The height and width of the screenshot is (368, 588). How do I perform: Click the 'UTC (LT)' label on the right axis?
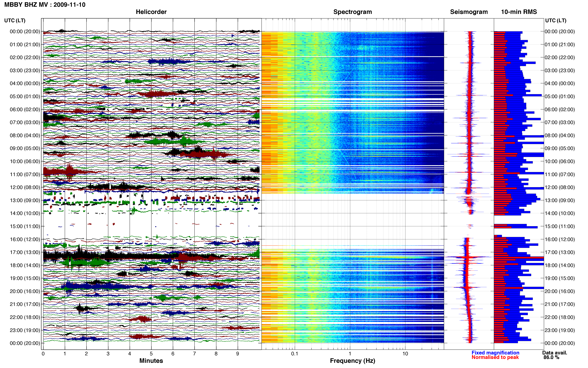[x=556, y=20]
